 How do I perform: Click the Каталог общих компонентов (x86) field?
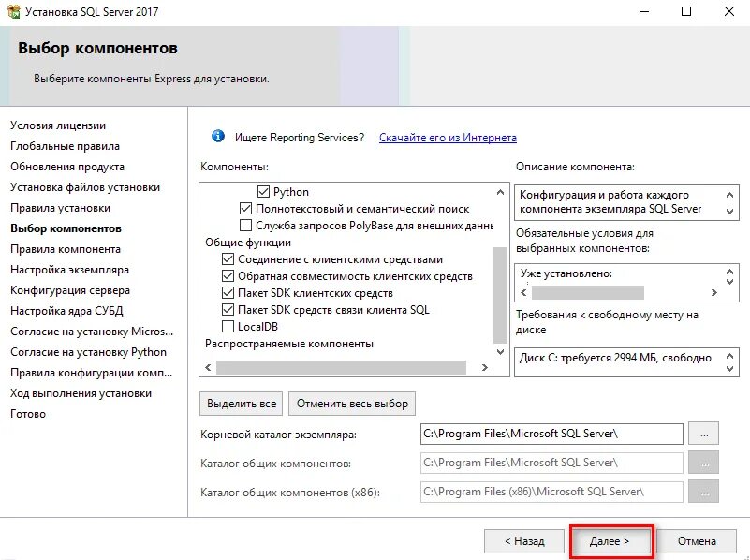point(551,492)
